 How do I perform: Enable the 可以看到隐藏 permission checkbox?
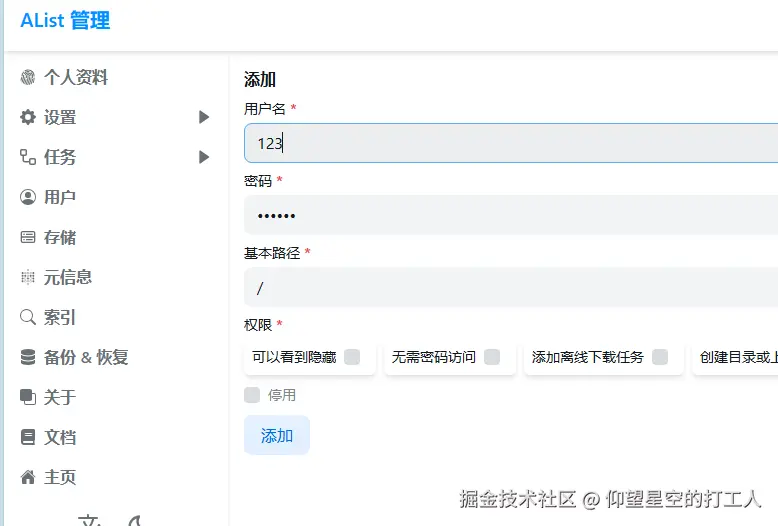click(x=352, y=357)
